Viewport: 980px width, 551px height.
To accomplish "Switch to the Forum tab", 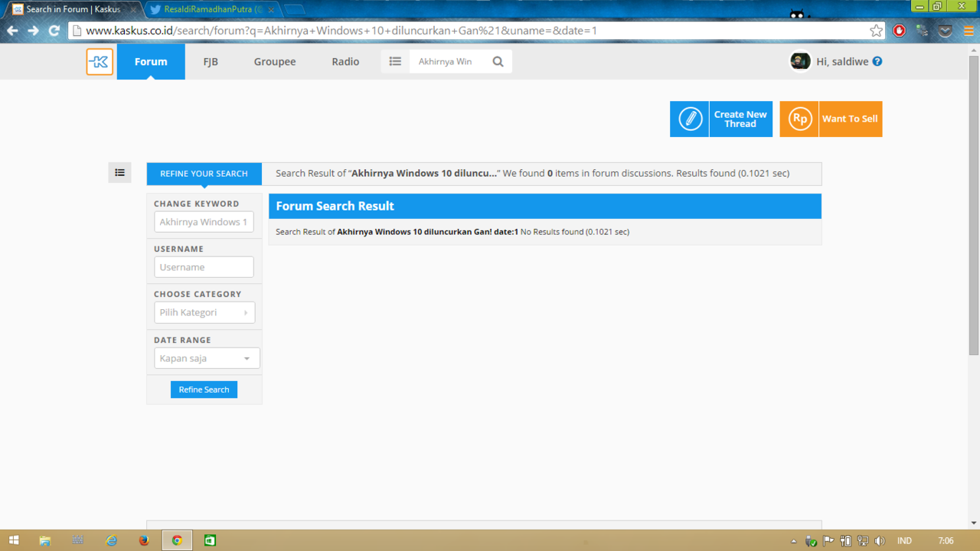I will point(151,62).
